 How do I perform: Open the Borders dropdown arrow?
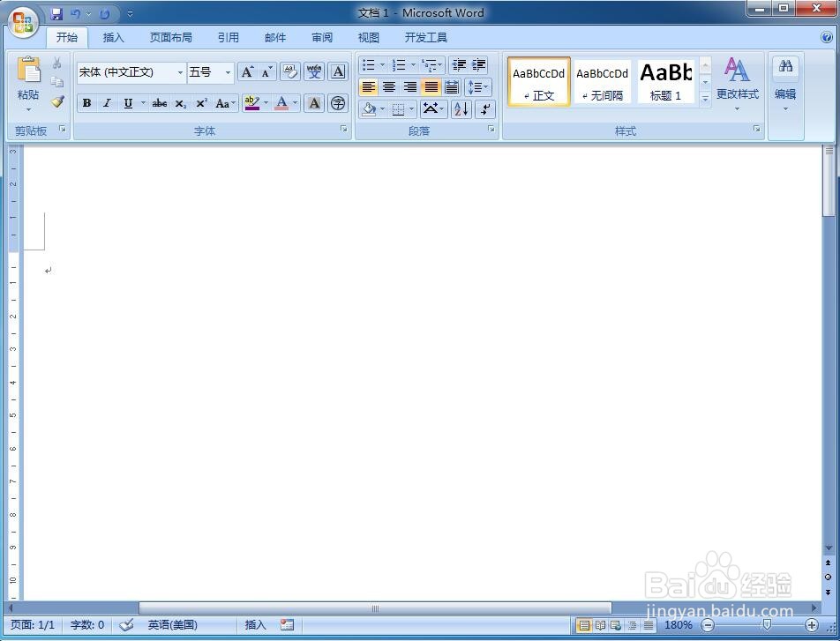[x=411, y=109]
